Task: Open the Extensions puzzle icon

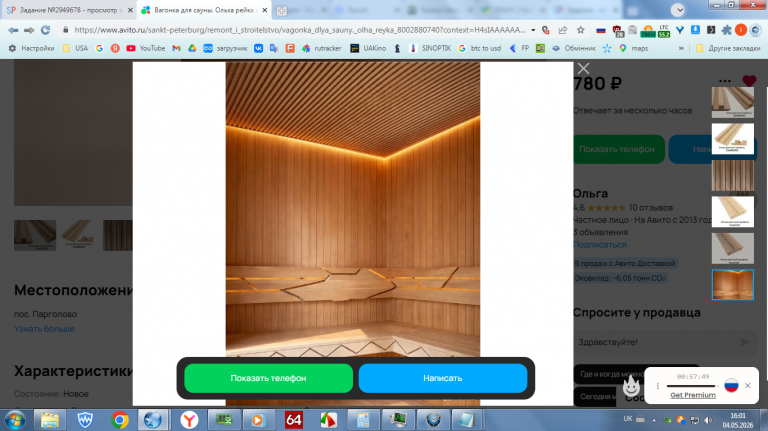Action: point(726,30)
